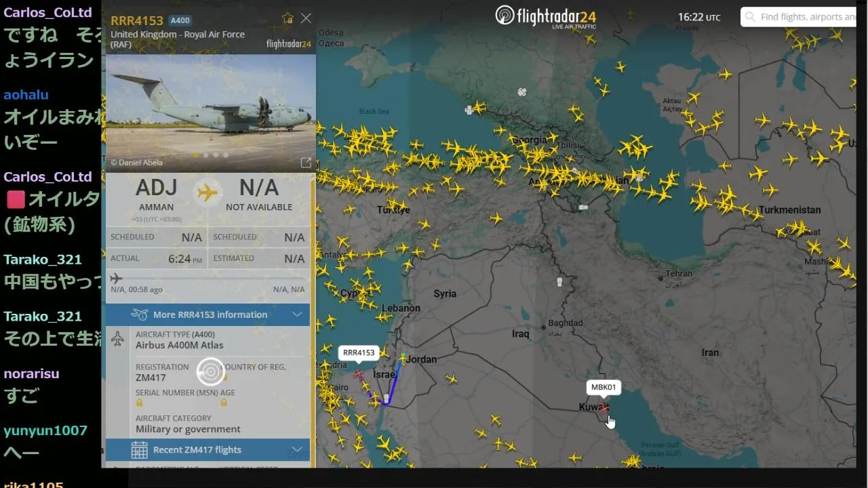Click the registration value ZM417
Viewport: 868px width, 488px height.
tap(151, 378)
